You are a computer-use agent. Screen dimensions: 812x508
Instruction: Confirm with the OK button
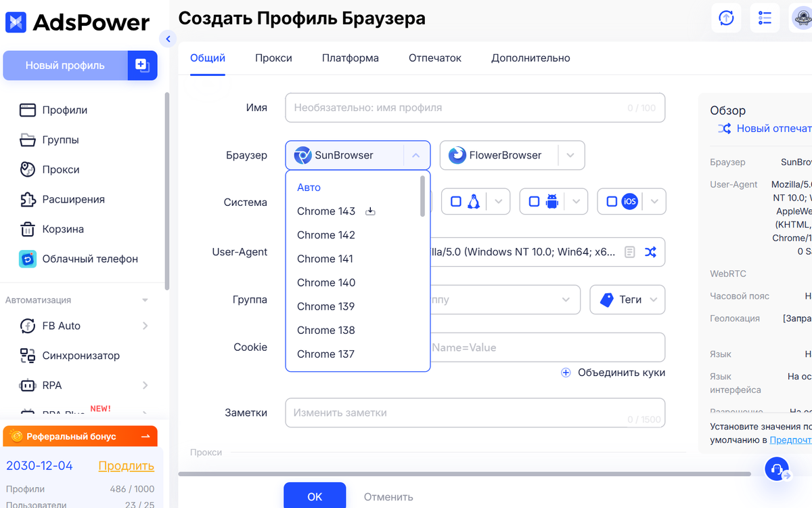click(x=315, y=496)
